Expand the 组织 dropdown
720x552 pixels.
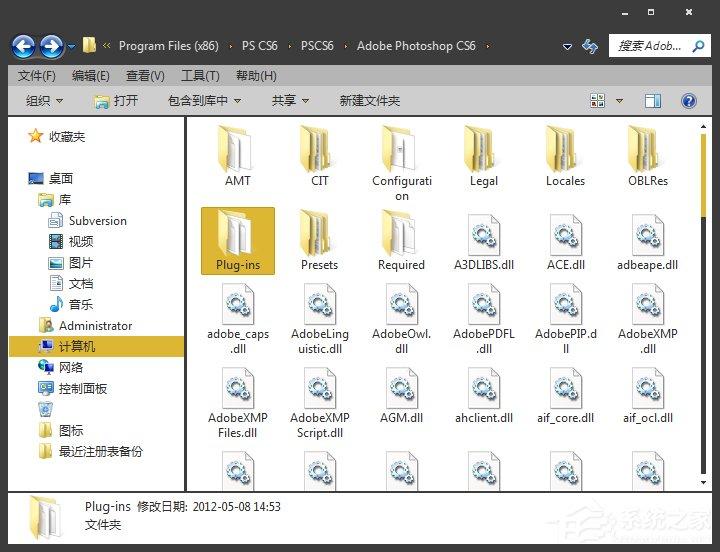coord(44,101)
